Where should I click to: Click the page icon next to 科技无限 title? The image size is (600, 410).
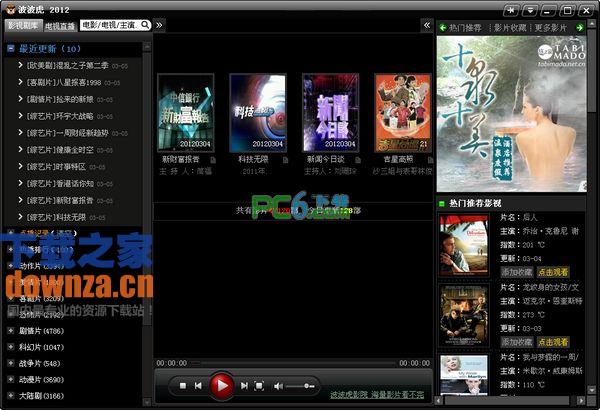[285, 160]
